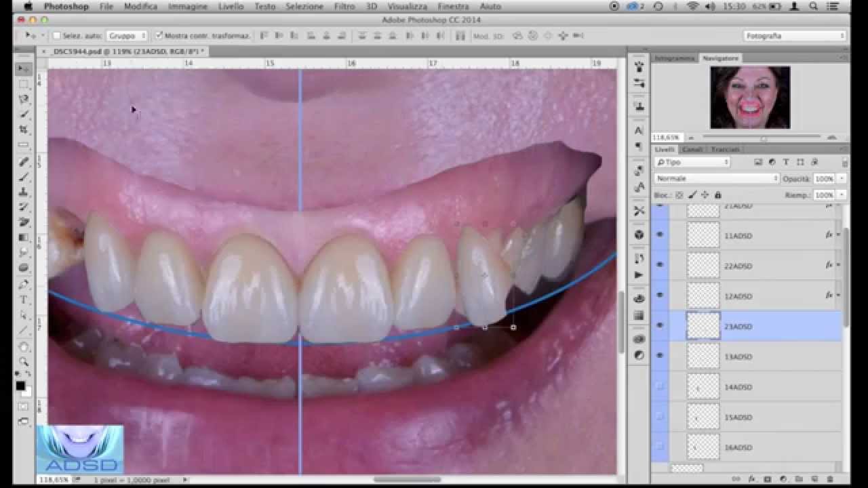868x488 pixels.
Task: Hide the 11ADSD layer
Action: tap(660, 235)
